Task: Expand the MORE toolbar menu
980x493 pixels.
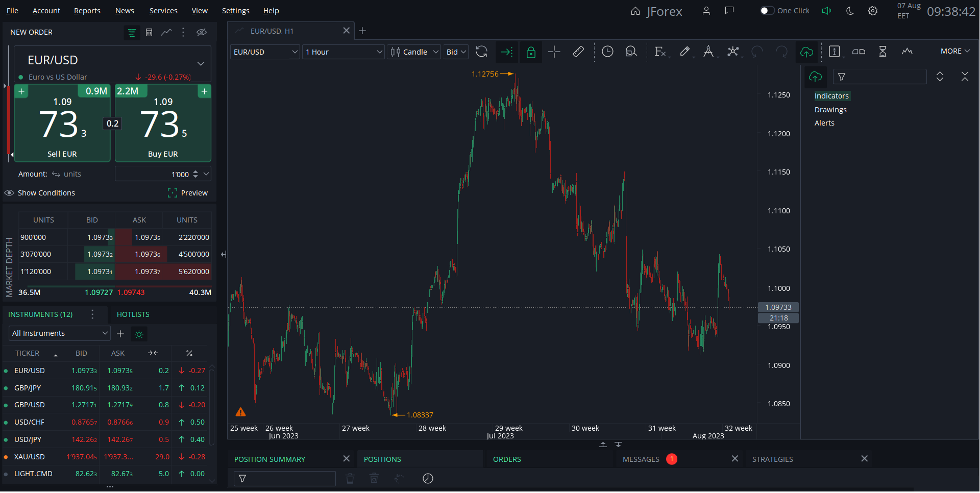Action: [x=955, y=52]
